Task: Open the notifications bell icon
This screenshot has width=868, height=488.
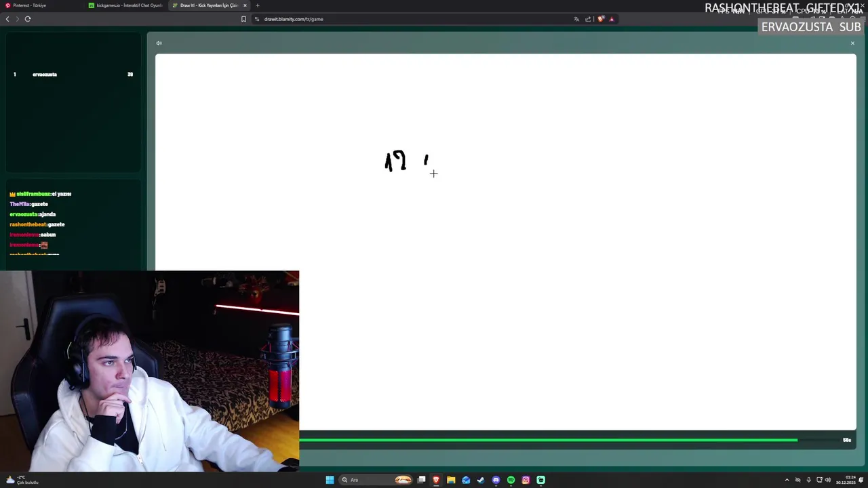Action: (862, 480)
